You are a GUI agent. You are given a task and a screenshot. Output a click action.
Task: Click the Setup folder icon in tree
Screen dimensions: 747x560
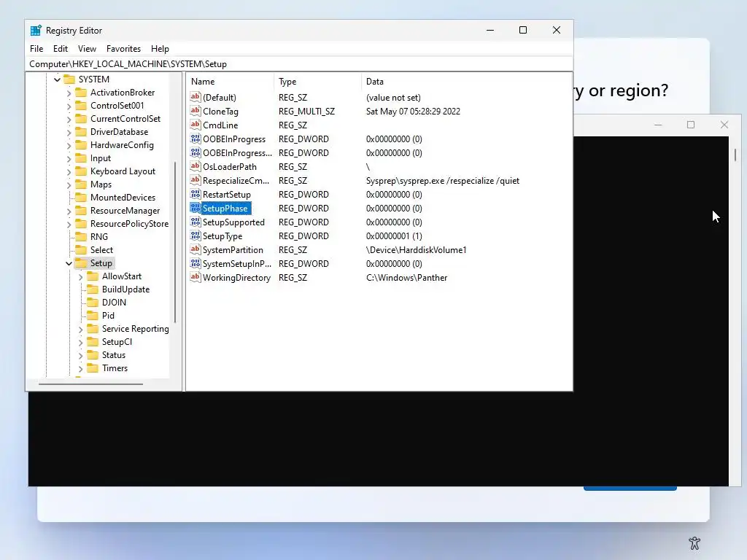point(81,262)
